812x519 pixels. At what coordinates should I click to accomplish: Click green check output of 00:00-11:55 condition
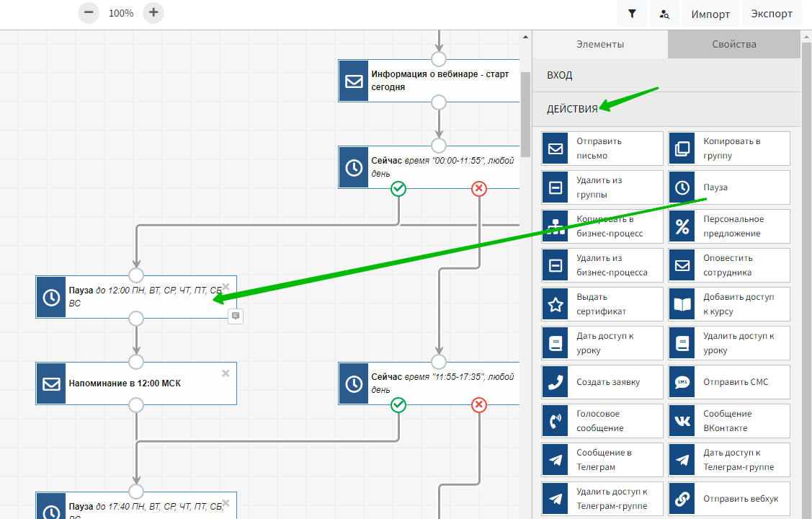pos(398,189)
